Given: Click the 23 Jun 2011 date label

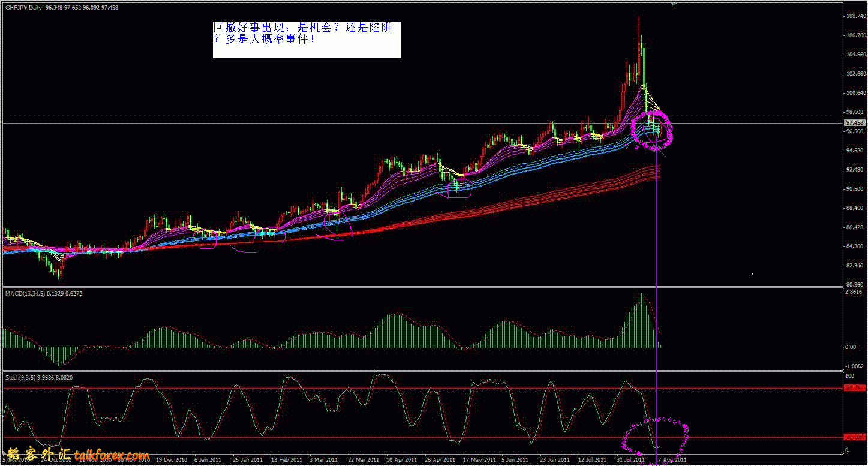Looking at the screenshot, I should pyautogui.click(x=555, y=460).
